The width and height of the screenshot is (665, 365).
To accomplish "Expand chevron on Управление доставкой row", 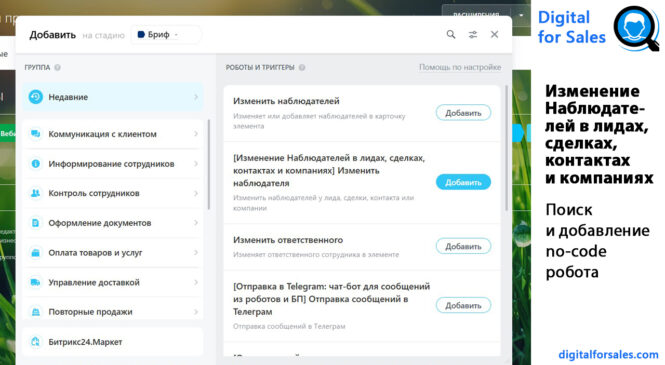I will point(196,282).
